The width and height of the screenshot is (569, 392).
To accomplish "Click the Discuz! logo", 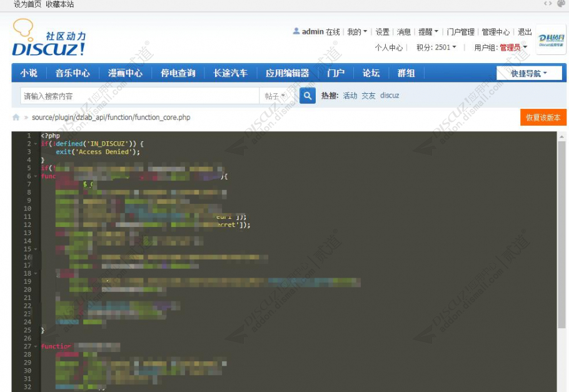I will 49,38.
